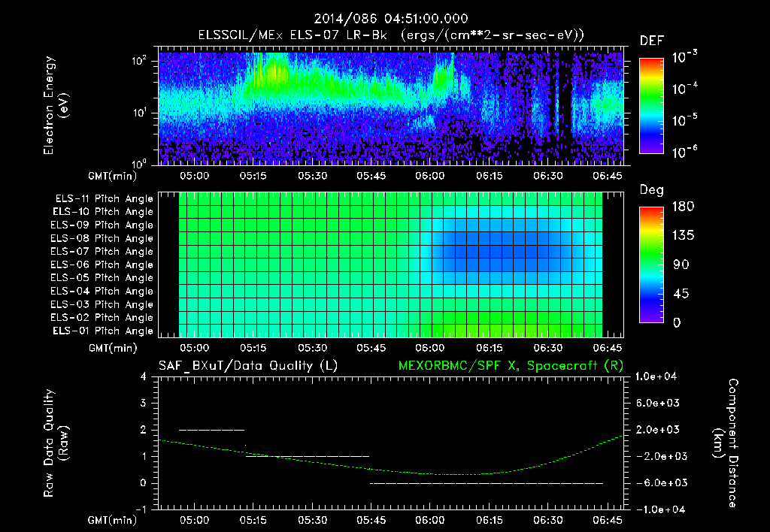
Task: Select the green MEXORBMC/SPF X, Spacecraft (R) label
Action: [511, 366]
